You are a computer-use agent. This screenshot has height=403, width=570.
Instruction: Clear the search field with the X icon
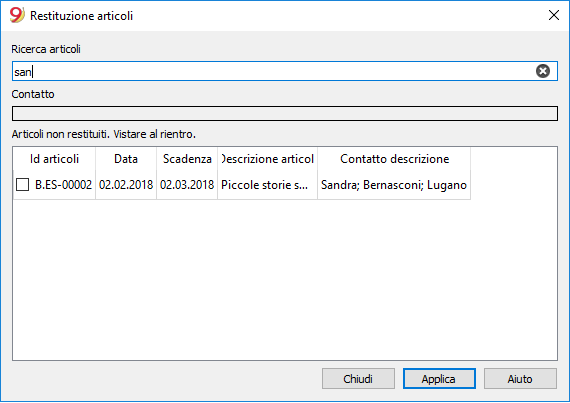[x=542, y=71]
